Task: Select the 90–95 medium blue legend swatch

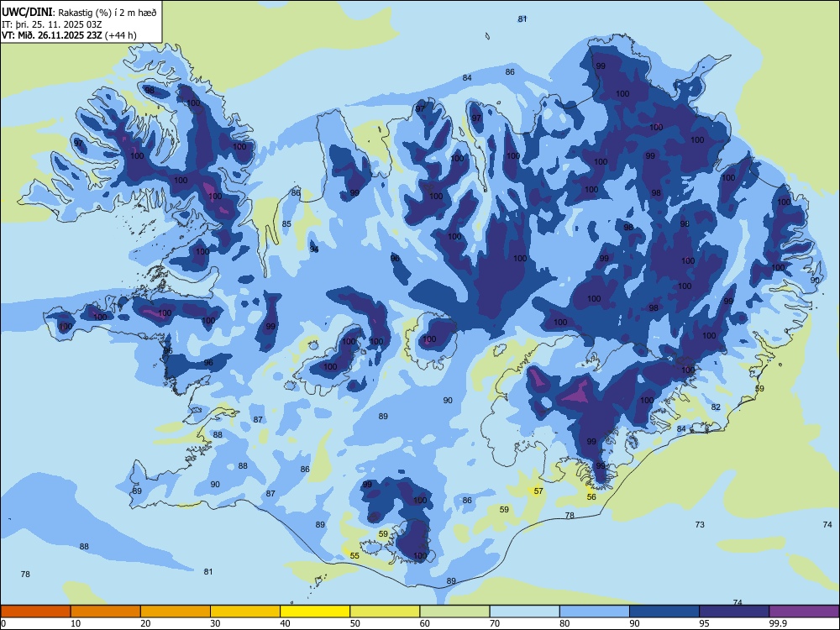Action: 664,612
